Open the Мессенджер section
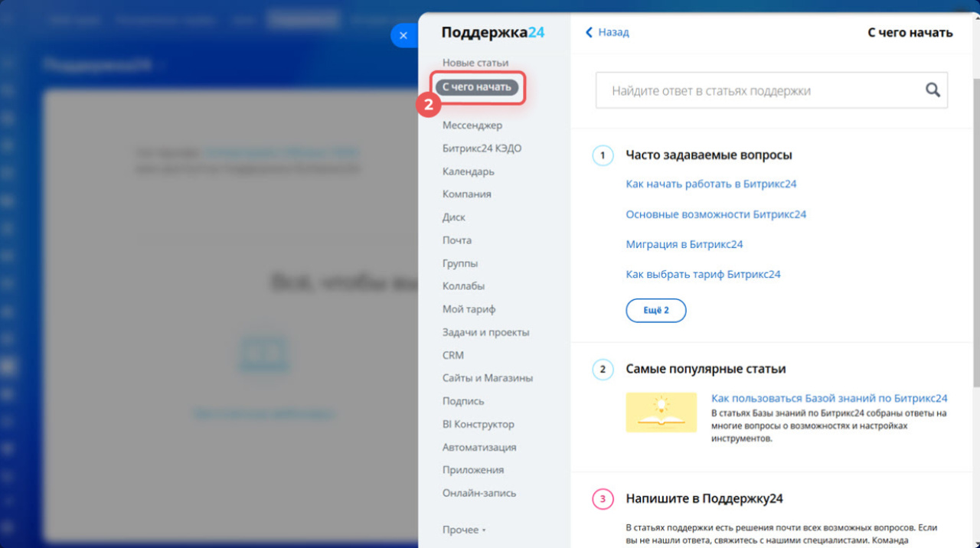Screen dimensions: 980x548 tap(472, 125)
